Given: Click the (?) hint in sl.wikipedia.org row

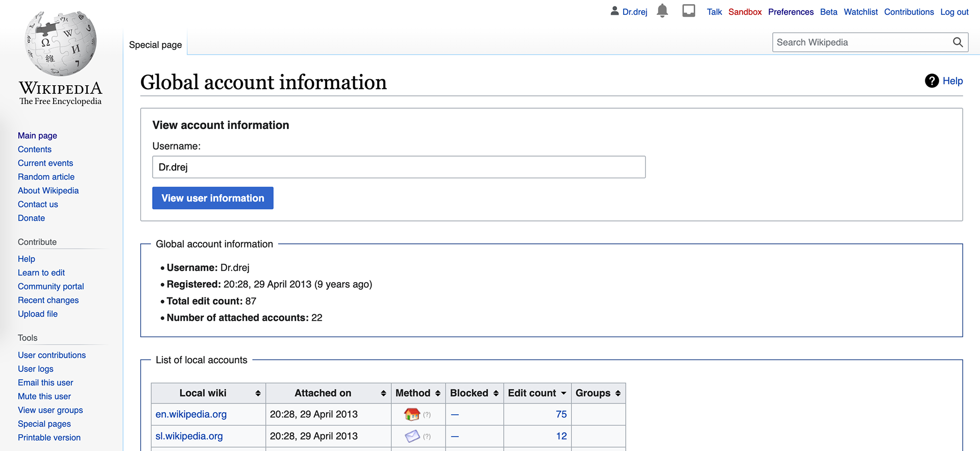Looking at the screenshot, I should [x=427, y=437].
